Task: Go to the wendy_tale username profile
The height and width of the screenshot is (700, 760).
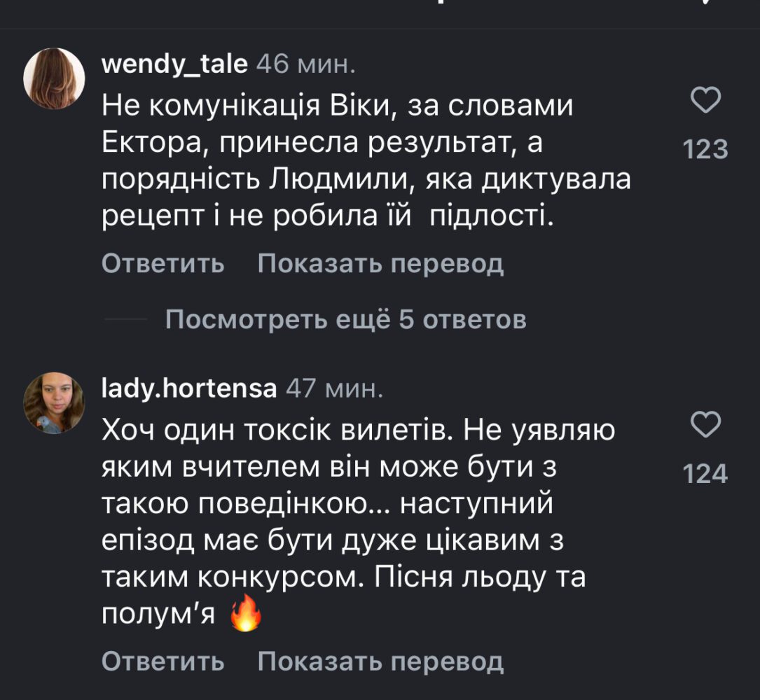Action: click(174, 65)
